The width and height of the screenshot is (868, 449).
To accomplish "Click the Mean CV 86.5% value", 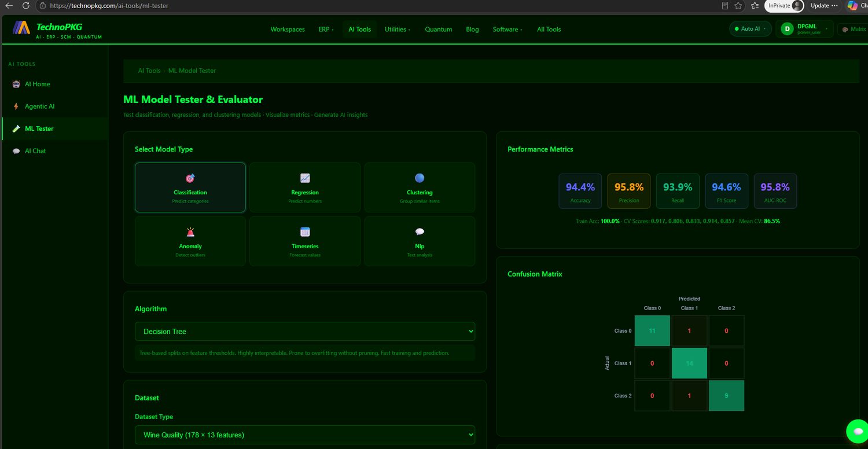I will tap(772, 221).
